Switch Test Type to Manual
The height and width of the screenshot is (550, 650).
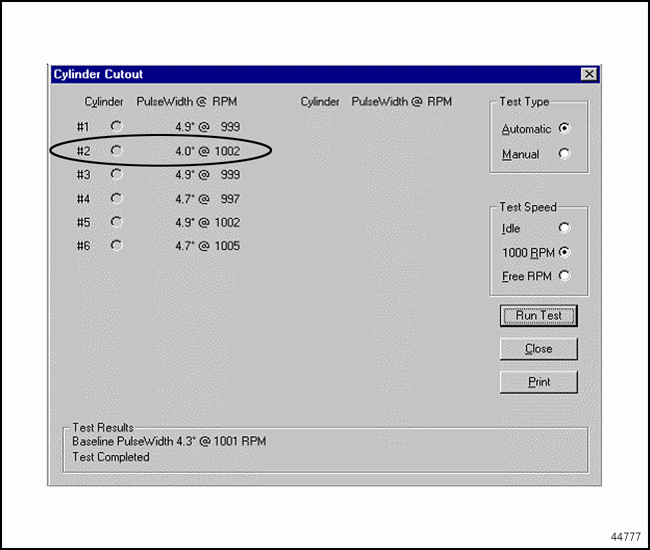coord(565,154)
